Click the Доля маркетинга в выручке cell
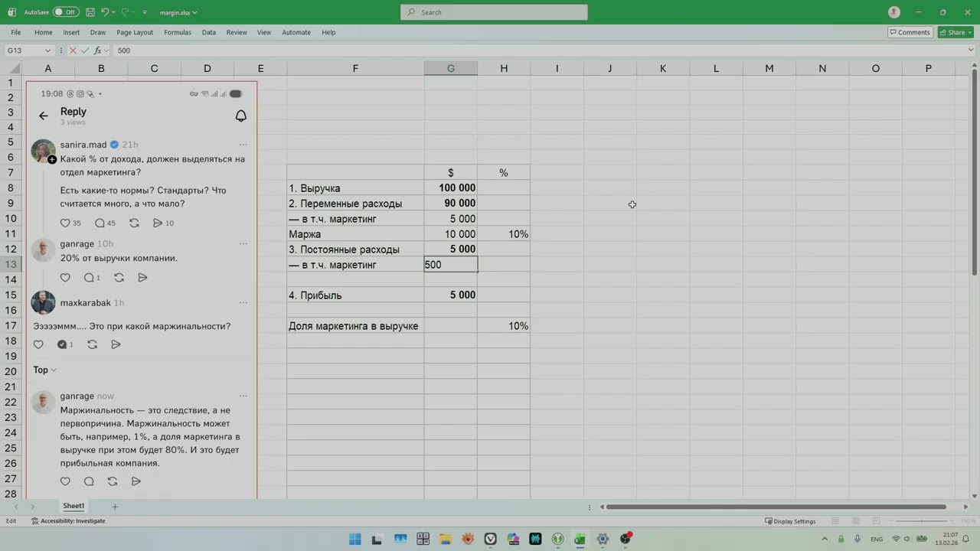The image size is (980, 551). pyautogui.click(x=355, y=326)
